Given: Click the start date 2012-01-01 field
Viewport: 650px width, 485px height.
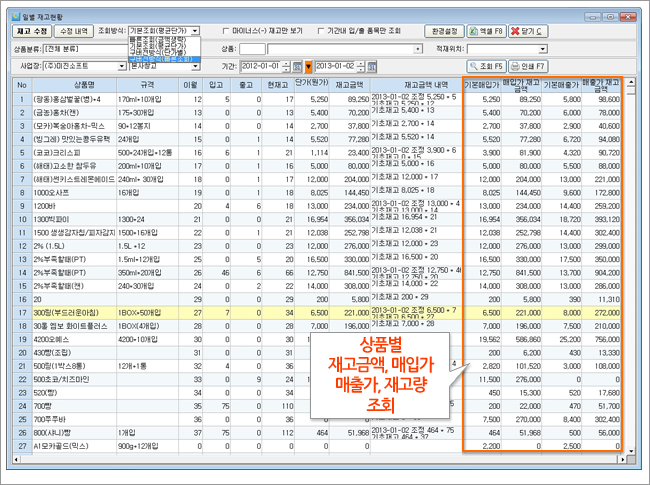Looking at the screenshot, I should (261, 66).
